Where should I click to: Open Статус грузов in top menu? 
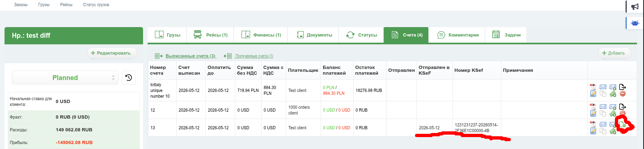click(96, 5)
